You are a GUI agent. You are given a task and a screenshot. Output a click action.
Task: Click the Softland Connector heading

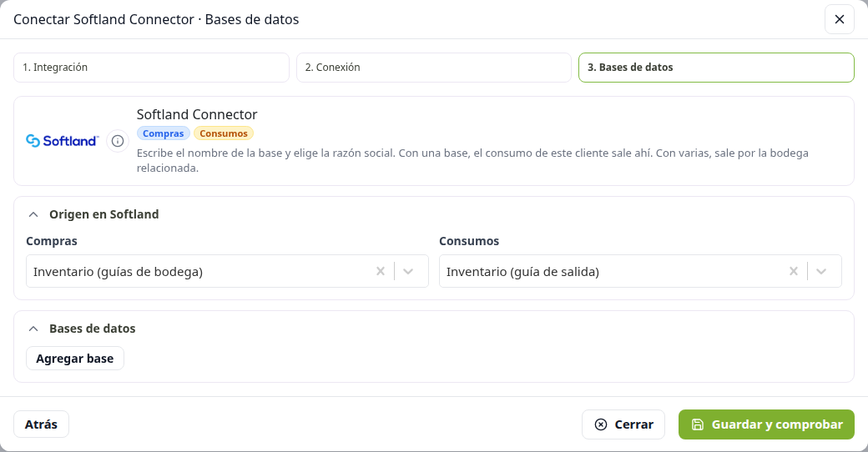[x=197, y=114]
